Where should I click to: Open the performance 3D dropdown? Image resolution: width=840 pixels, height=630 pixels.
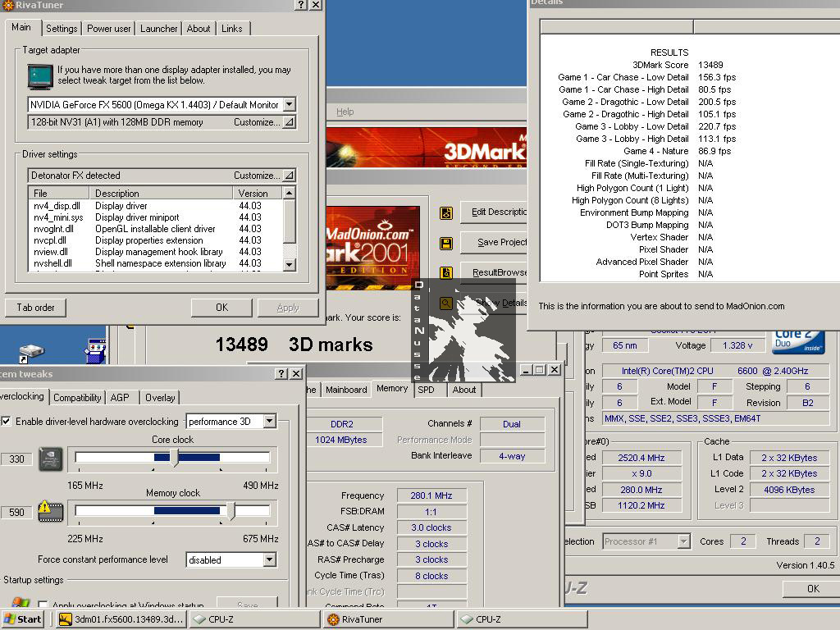click(x=269, y=421)
